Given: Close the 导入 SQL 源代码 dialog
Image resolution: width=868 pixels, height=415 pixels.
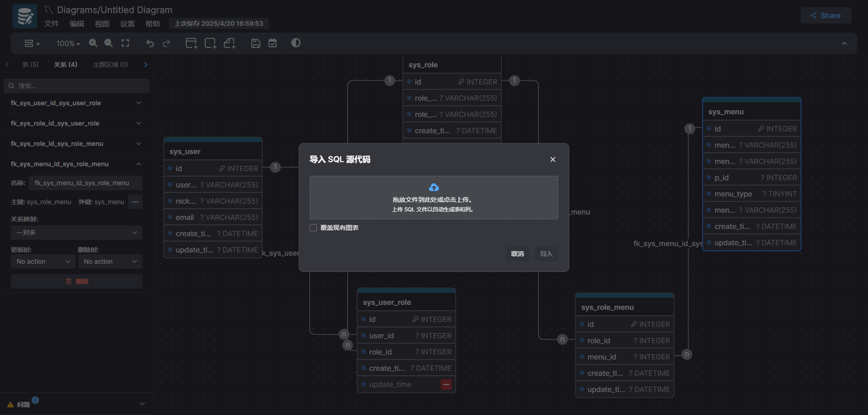Looking at the screenshot, I should coord(552,159).
